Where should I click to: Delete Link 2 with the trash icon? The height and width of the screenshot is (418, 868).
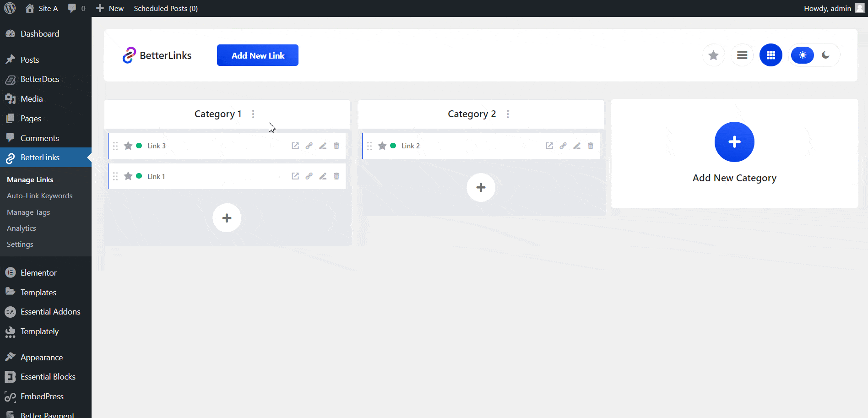point(590,146)
